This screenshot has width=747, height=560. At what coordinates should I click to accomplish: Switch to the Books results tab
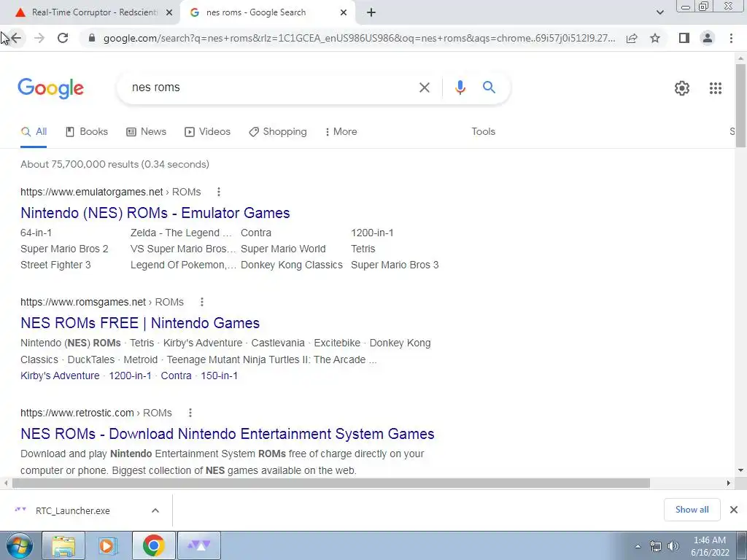point(87,132)
